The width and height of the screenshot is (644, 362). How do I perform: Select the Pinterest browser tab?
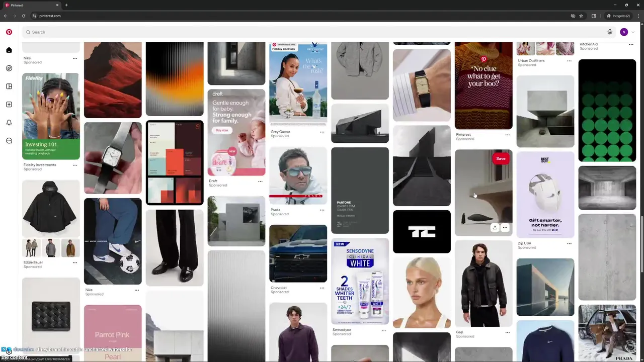pyautogui.click(x=31, y=5)
